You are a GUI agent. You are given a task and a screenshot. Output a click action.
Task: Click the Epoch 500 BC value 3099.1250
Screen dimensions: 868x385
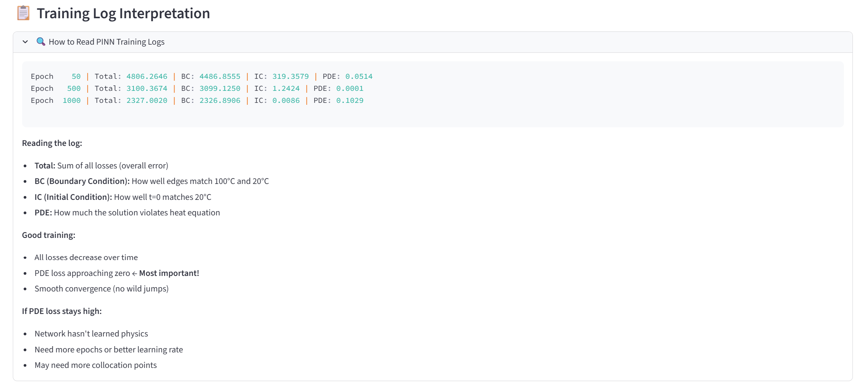pyautogui.click(x=220, y=88)
